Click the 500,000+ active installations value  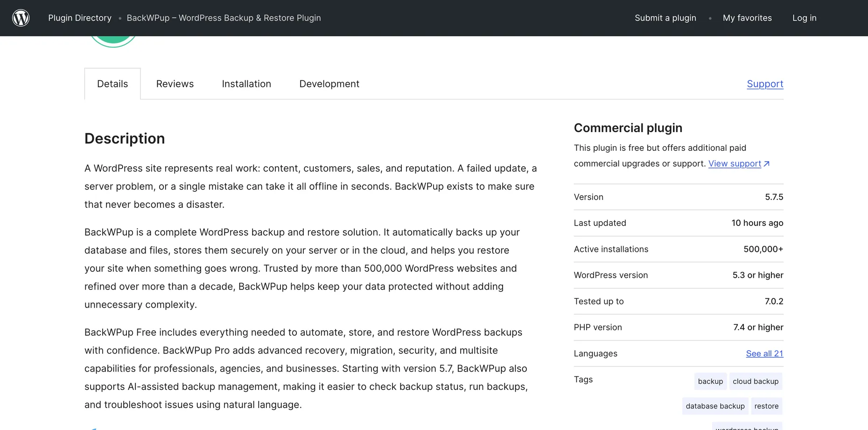pos(763,249)
